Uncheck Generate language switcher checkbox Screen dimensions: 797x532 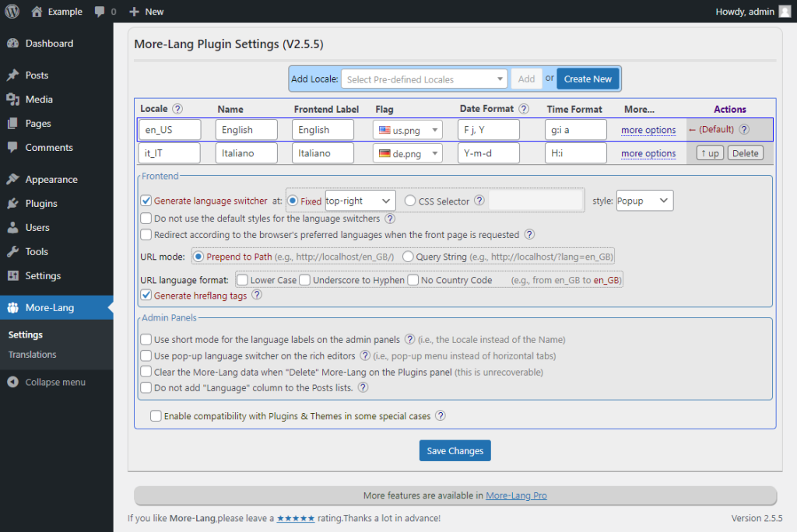pos(146,201)
